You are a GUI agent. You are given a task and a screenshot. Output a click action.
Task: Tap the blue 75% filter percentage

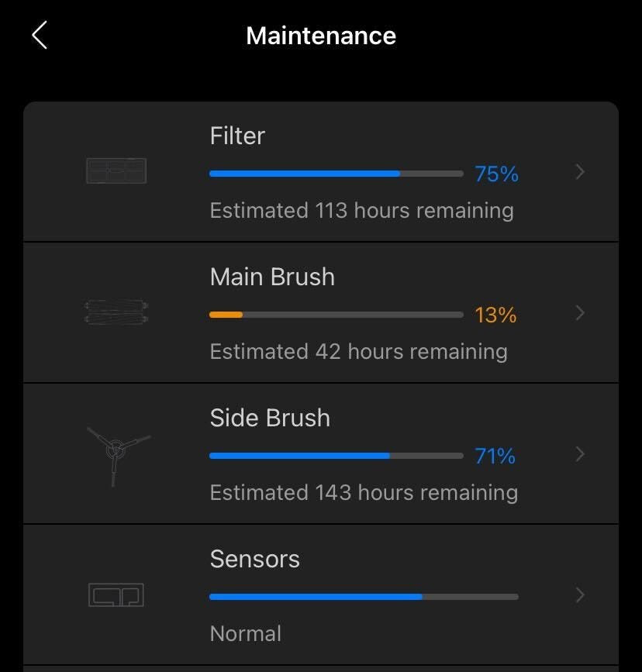(x=496, y=174)
